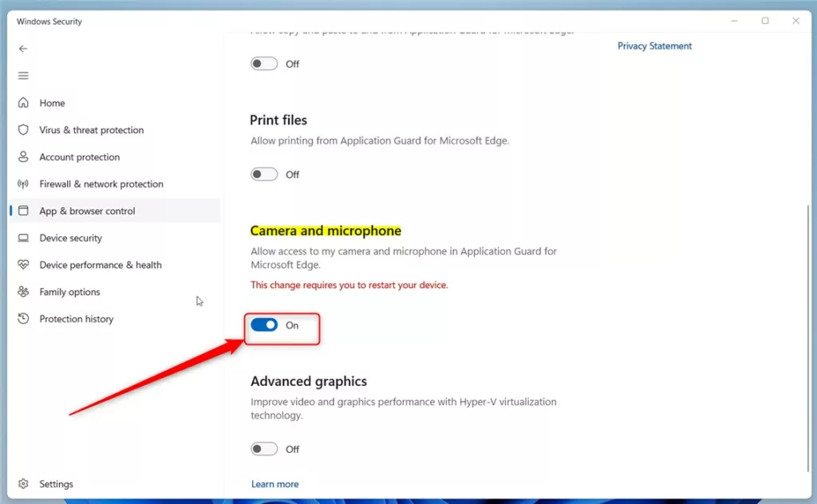Close the Windows Security window

795,21
